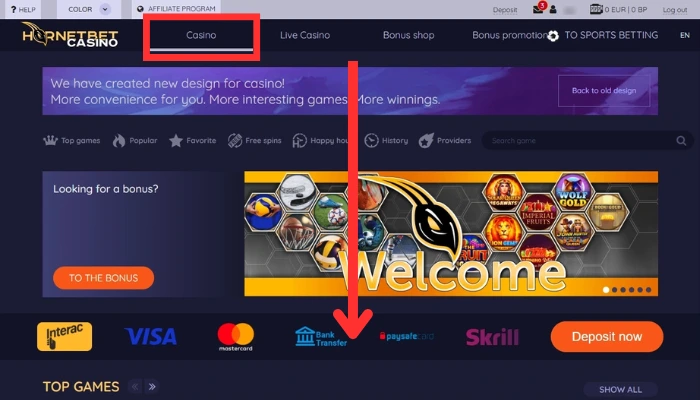The image size is (700, 400).
Task: Open the Bonus shop tab
Action: pos(408,35)
